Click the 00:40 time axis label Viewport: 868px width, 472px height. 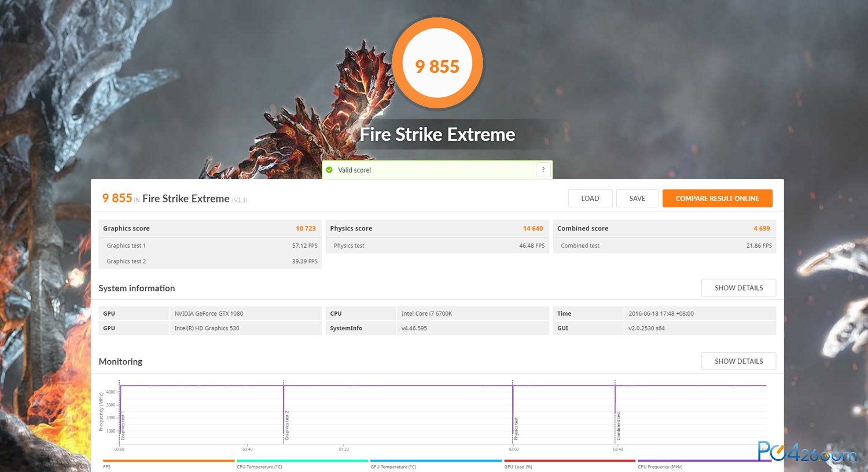coord(248,449)
